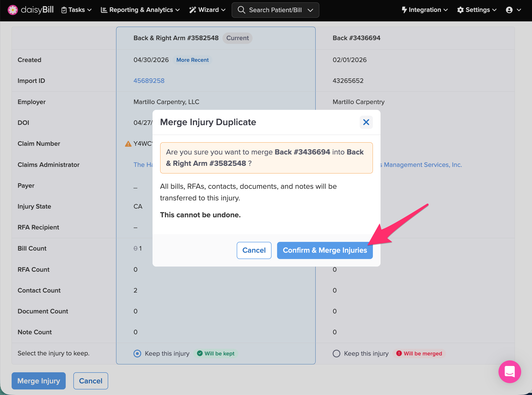This screenshot has height=395, width=532.
Task: Click Cancel in the merge dialog
Action: click(254, 250)
